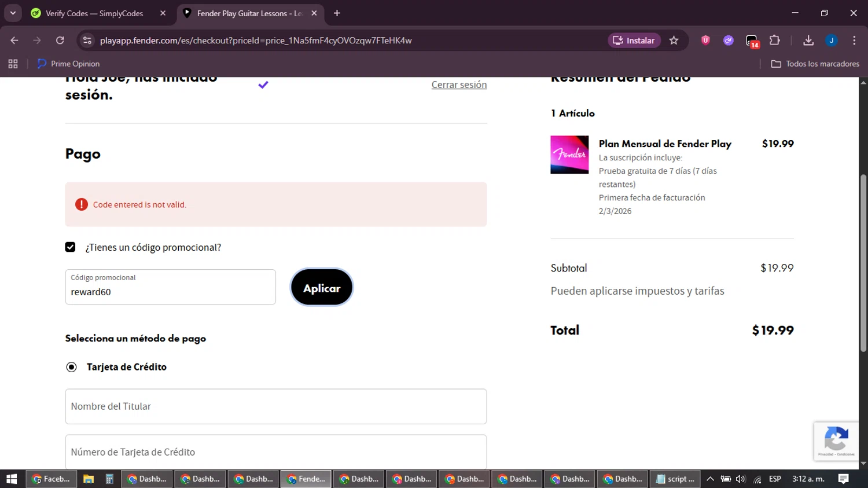Image resolution: width=868 pixels, height=488 pixels.
Task: Open Faceb... taskbar window
Action: (51, 479)
